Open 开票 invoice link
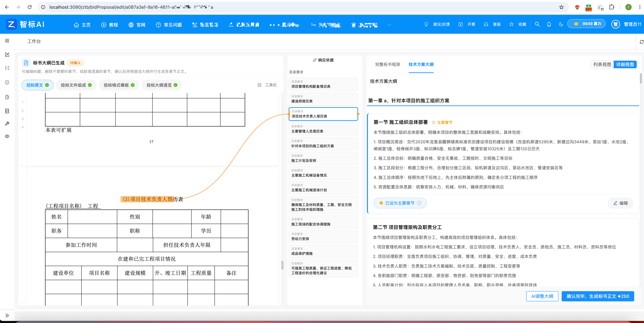644x323 pixels. pos(467,24)
